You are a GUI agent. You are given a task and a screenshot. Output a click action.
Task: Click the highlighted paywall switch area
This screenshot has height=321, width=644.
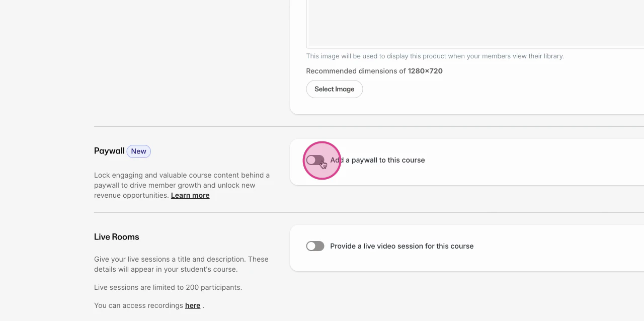(321, 160)
